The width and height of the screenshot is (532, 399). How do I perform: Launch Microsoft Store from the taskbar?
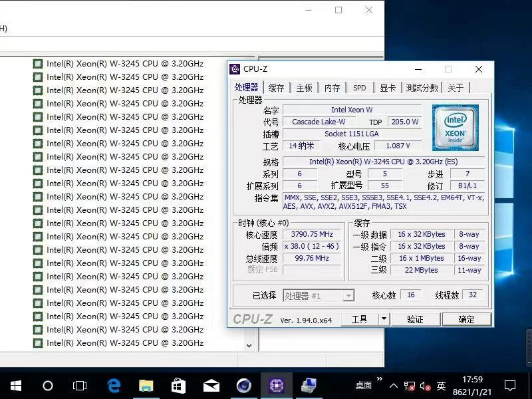tap(178, 385)
